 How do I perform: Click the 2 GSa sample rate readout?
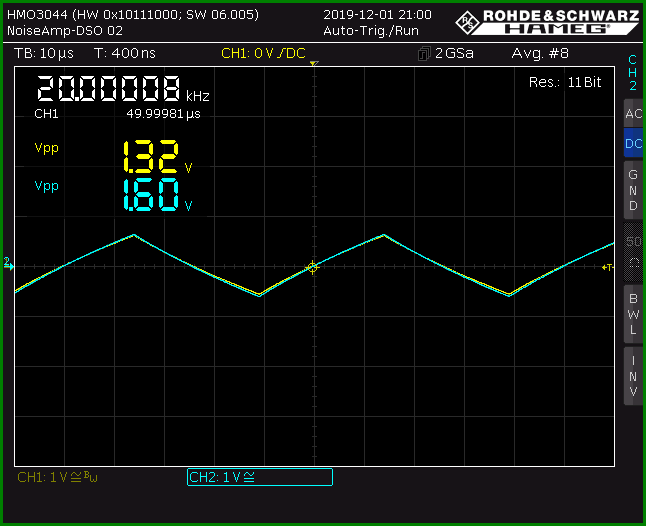[454, 54]
